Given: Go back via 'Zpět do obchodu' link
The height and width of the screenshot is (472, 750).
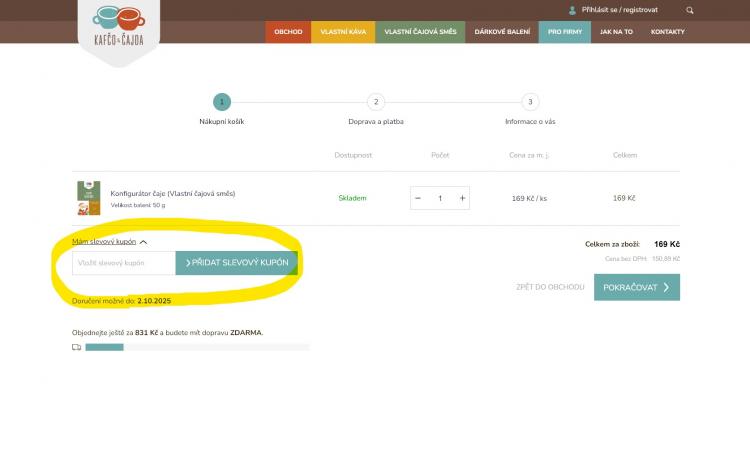Looking at the screenshot, I should point(550,287).
